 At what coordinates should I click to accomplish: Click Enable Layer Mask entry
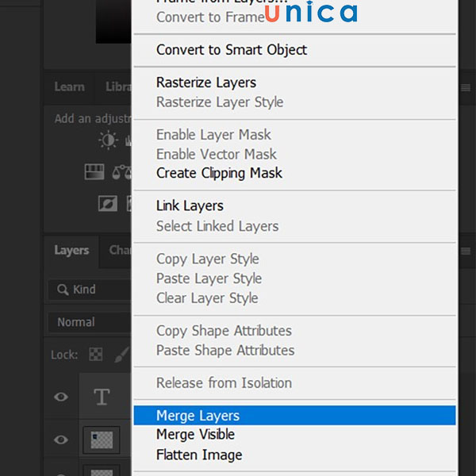tap(294, 135)
